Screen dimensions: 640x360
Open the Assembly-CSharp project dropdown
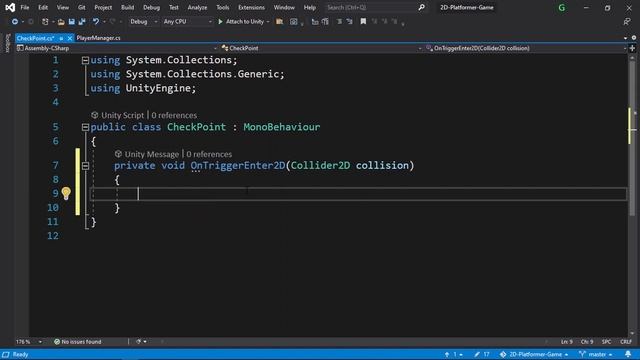(x=117, y=48)
